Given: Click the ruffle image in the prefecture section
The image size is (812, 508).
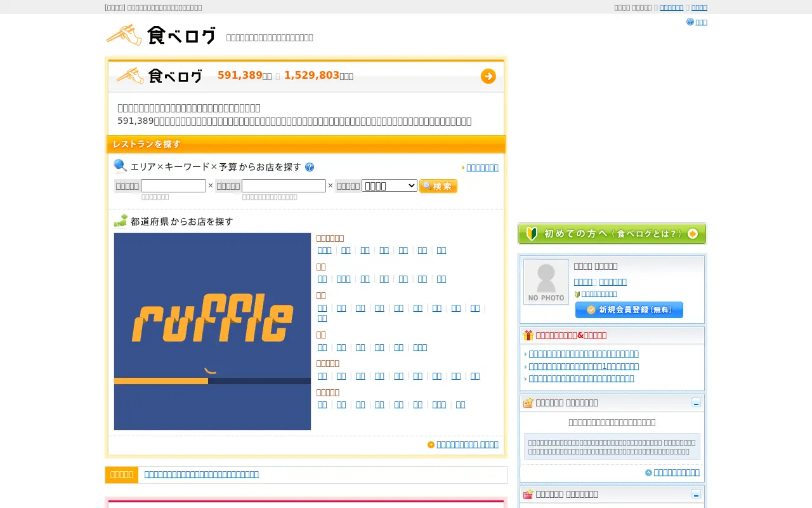Looking at the screenshot, I should [213, 331].
